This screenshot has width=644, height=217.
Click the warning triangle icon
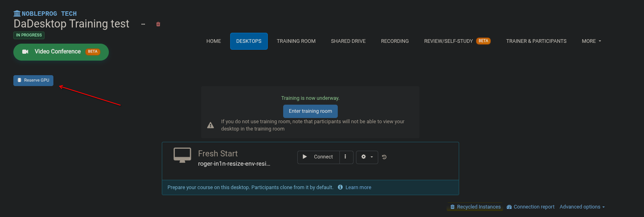coord(210,125)
